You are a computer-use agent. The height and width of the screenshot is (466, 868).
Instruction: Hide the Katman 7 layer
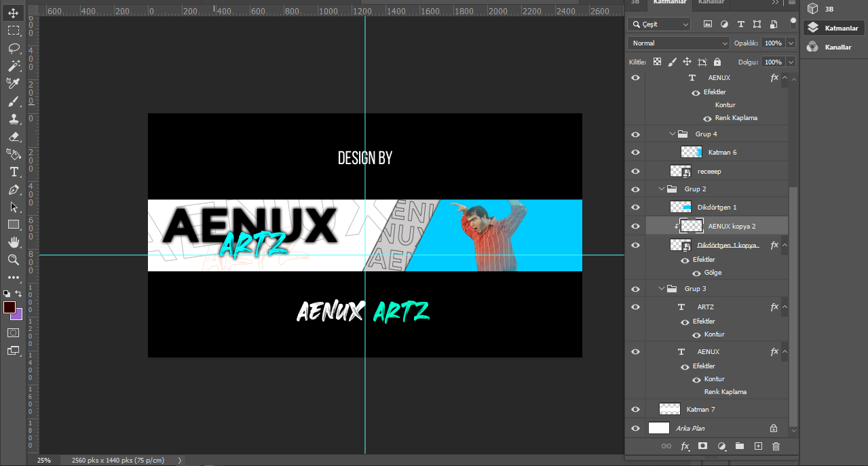pyautogui.click(x=635, y=409)
